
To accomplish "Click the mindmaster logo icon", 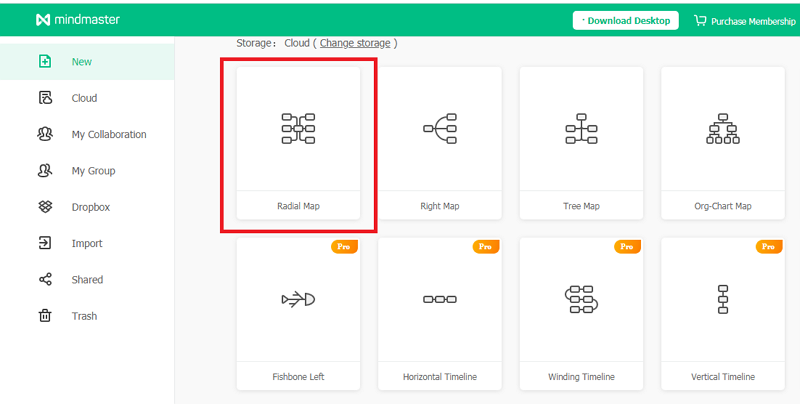I will (41, 20).
